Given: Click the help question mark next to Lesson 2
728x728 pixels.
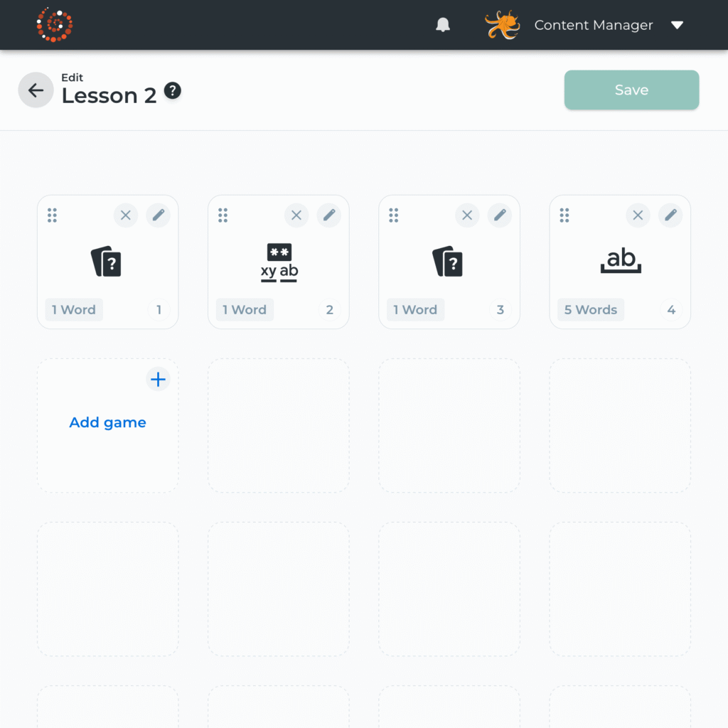Looking at the screenshot, I should click(171, 91).
